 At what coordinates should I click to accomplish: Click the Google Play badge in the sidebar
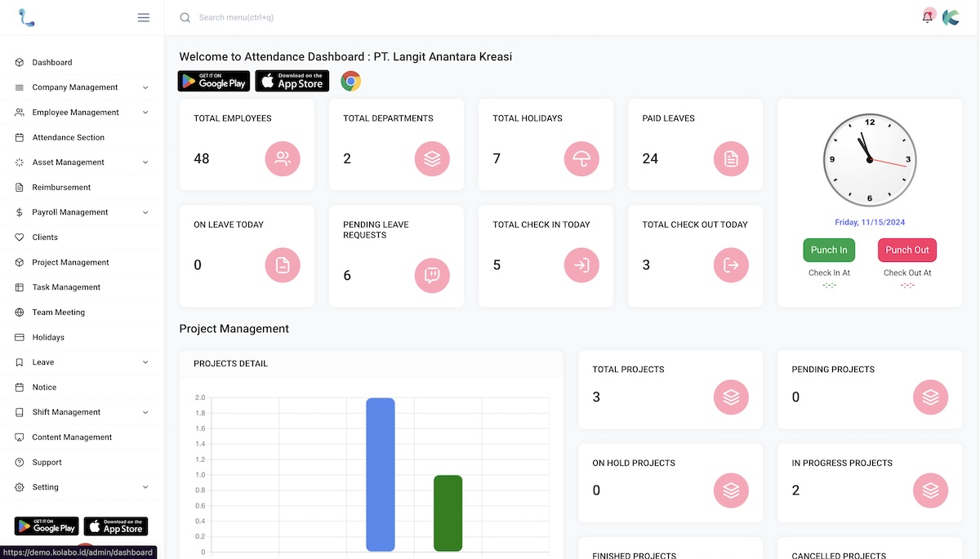coord(47,526)
